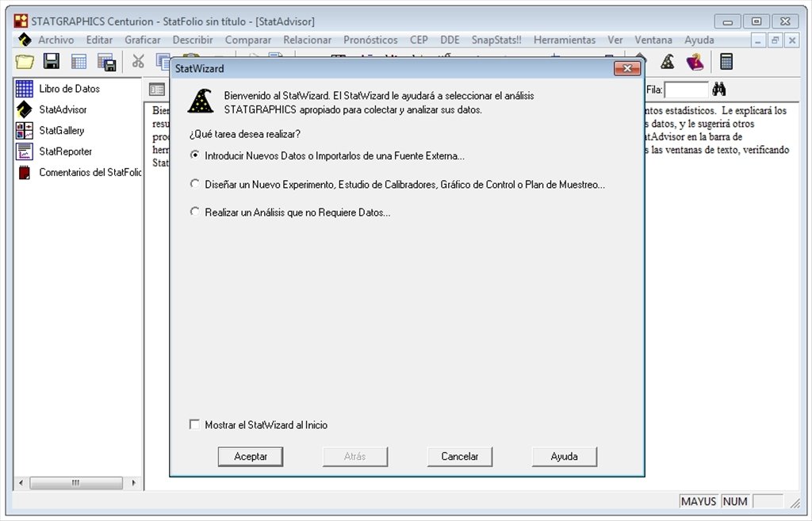Viewport: 812px width, 521px height.
Task: Click the document system icon left of Archivo
Action: point(25,40)
